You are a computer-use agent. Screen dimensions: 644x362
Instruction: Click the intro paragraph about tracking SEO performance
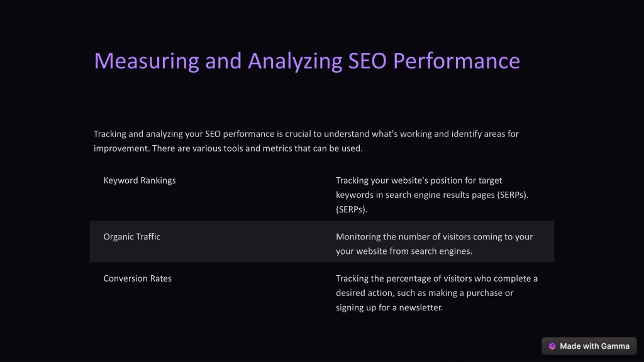coord(306,141)
